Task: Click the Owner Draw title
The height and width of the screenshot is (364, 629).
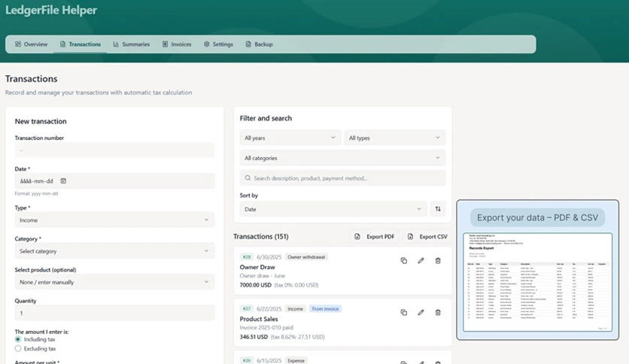Action: 257,267
